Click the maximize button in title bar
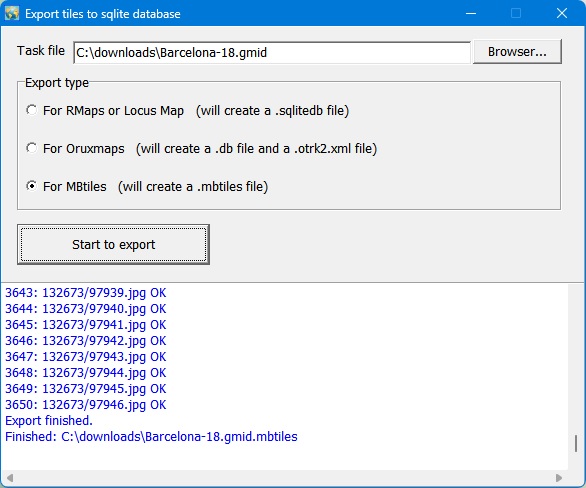The image size is (586, 488). pos(516,13)
